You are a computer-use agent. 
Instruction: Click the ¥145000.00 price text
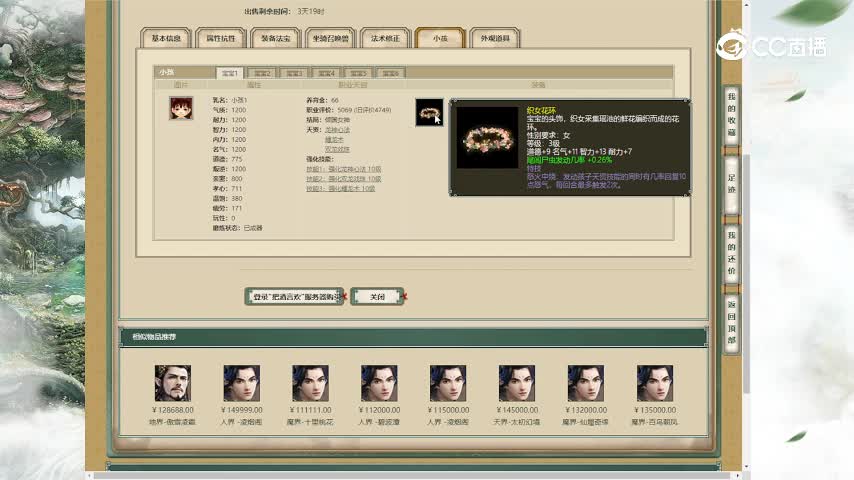coord(517,410)
